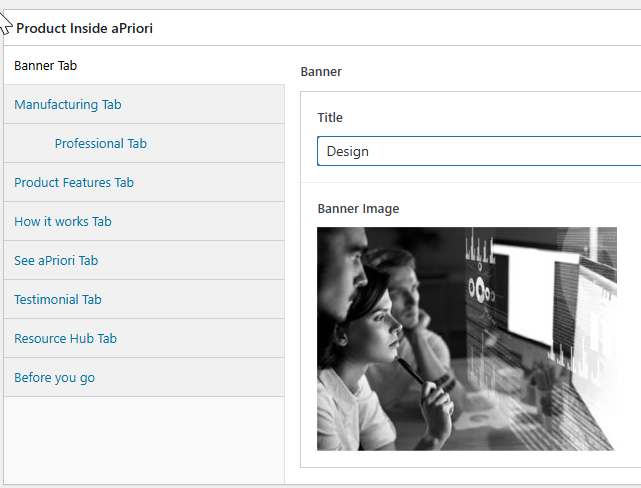Open the Manufacturing Tab

[x=144, y=104]
